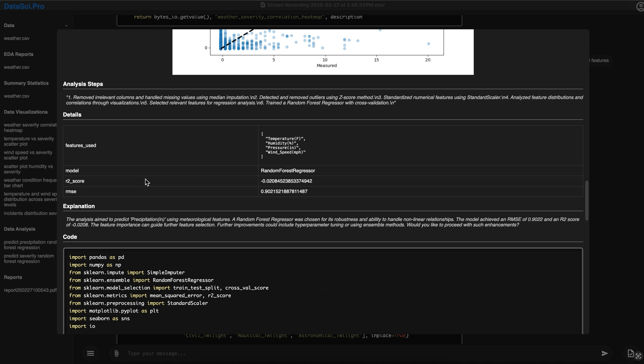Select temperature vs severity scatter plot
Image resolution: width=644 pixels, height=364 pixels.
pos(29,141)
